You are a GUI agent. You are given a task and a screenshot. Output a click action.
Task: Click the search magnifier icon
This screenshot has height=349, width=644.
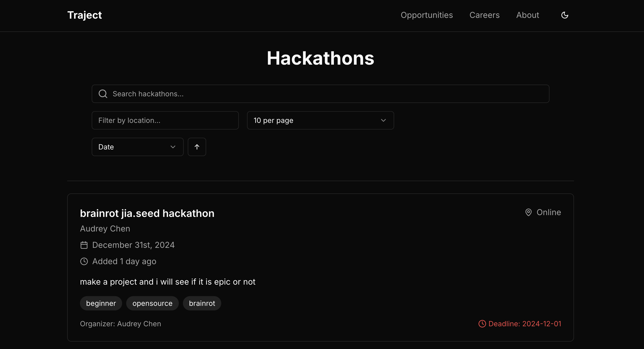[x=103, y=94]
